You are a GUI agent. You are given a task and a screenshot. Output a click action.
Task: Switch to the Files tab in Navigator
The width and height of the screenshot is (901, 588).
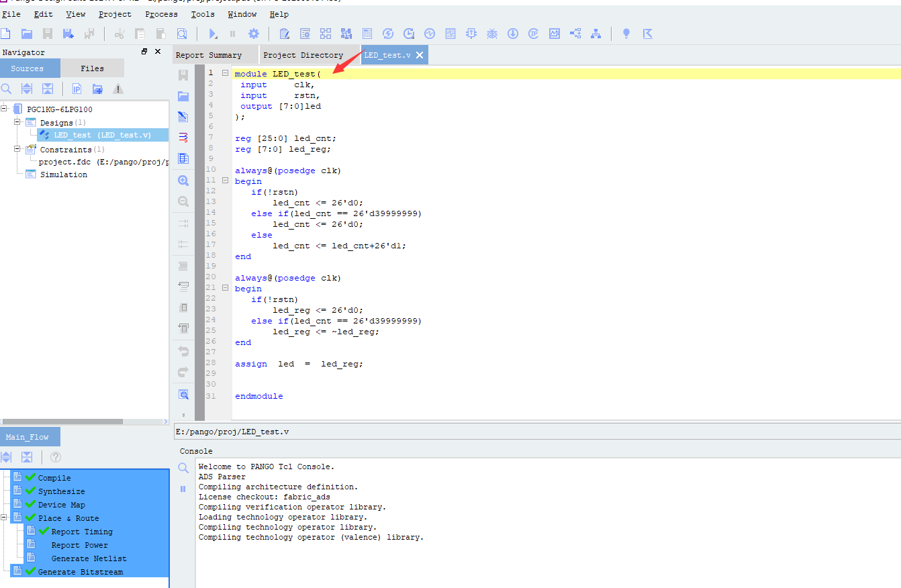[93, 68]
